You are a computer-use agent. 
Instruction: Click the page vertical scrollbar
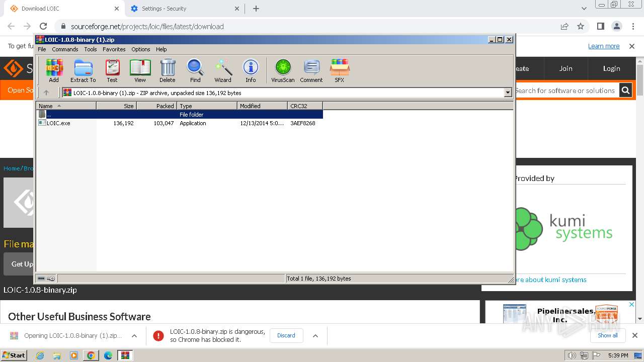coord(640,191)
